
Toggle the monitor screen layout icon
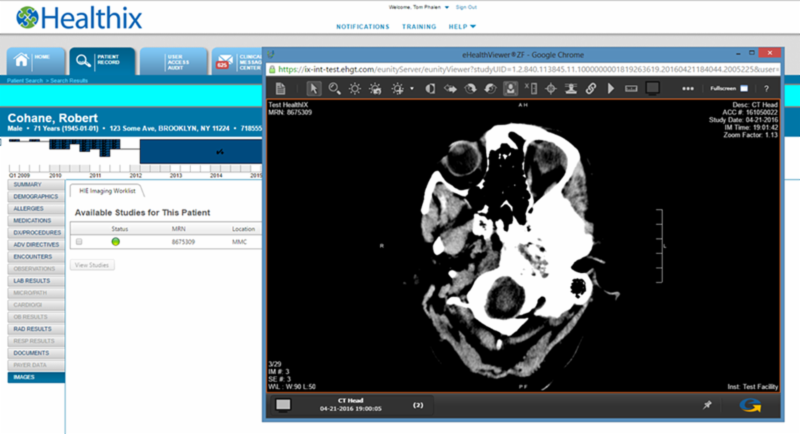click(x=651, y=89)
